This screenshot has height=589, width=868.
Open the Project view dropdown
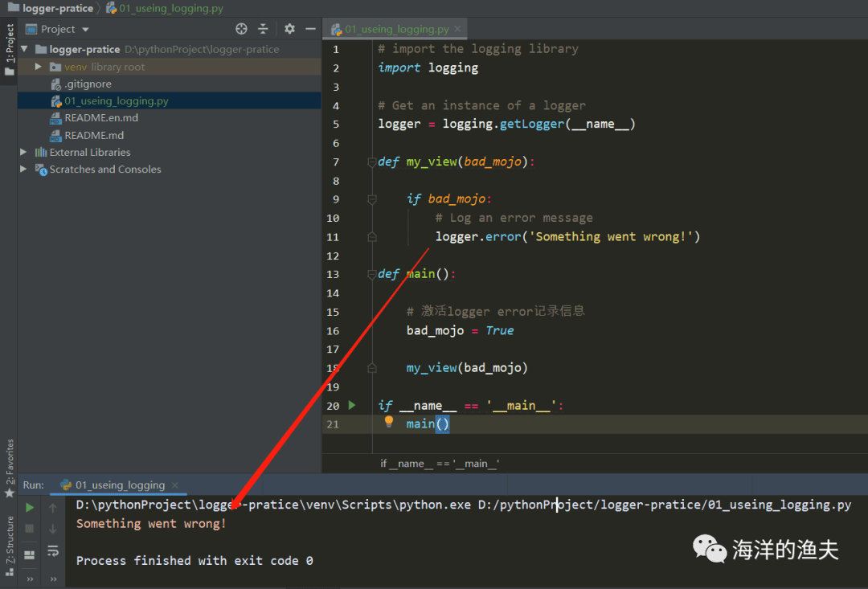tap(85, 30)
